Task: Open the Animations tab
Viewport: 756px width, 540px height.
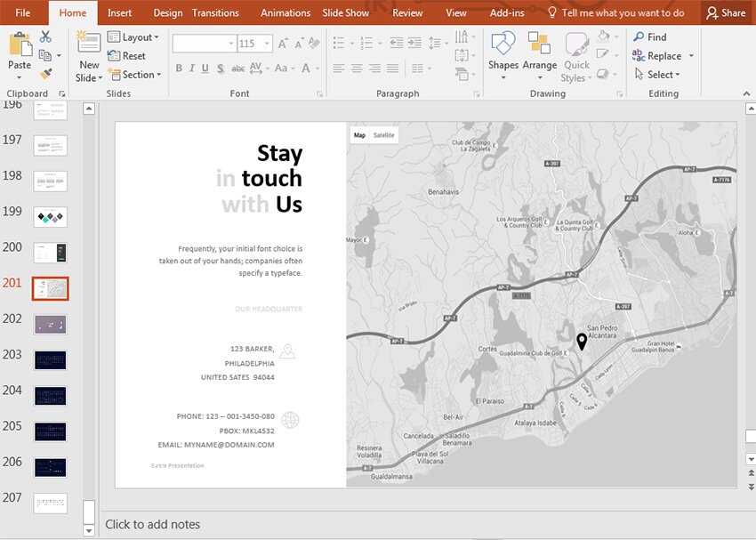Action: tap(286, 12)
